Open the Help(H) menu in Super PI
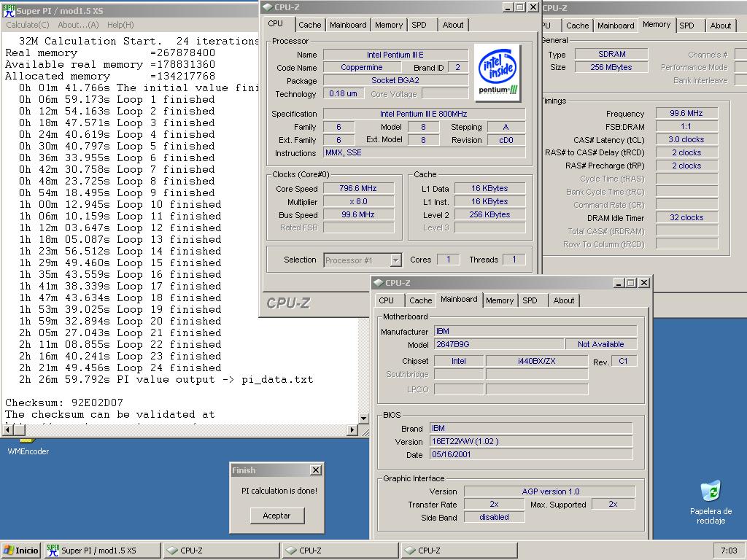The image size is (747, 560). click(x=120, y=25)
